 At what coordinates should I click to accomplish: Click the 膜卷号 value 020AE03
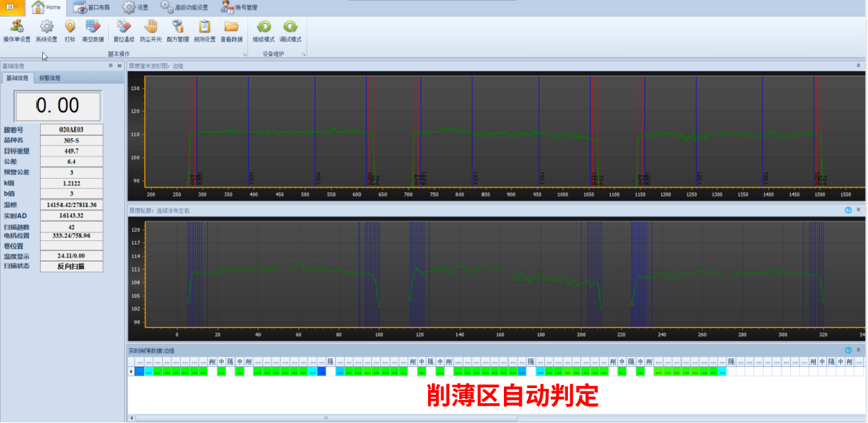click(x=71, y=130)
